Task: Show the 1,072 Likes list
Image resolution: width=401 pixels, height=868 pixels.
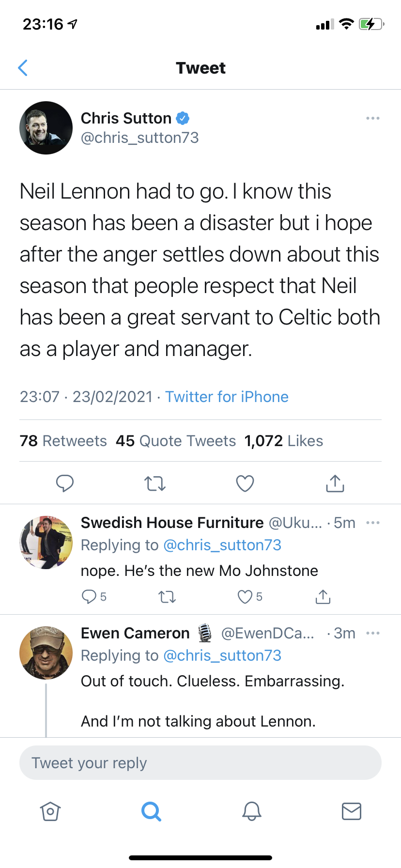Action: [284, 441]
